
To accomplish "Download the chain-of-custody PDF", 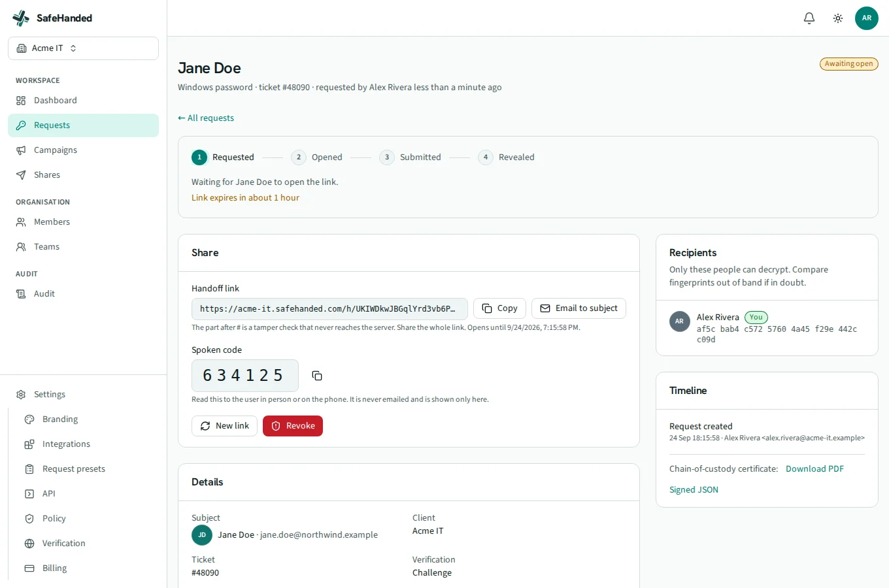I will pos(814,469).
